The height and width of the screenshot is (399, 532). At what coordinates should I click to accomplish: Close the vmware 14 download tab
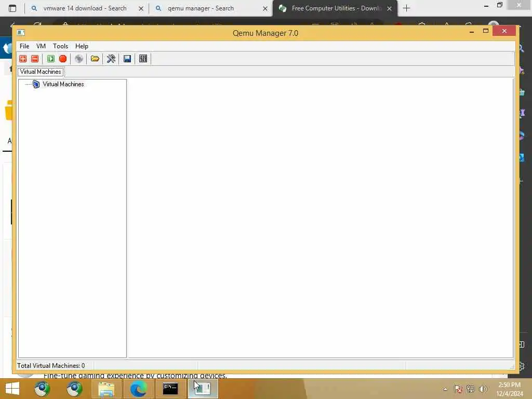coord(141,8)
